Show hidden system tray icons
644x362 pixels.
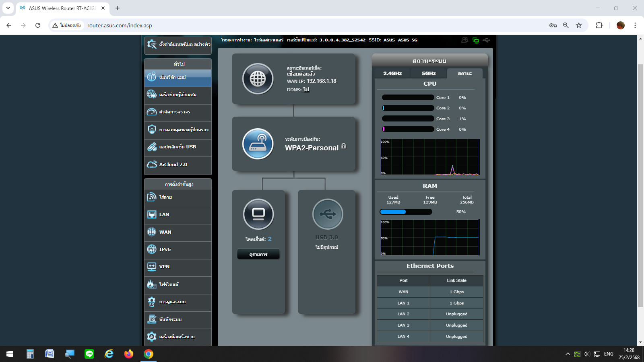point(568,354)
